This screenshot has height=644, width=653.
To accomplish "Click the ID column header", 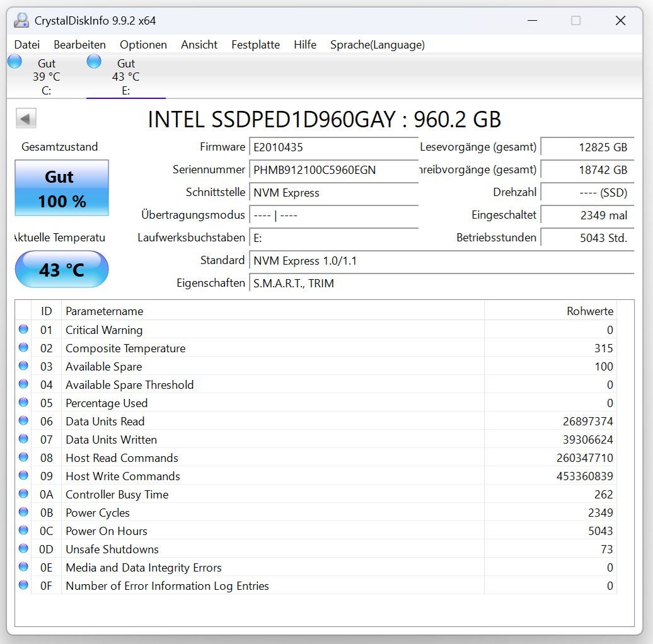I will [x=46, y=311].
